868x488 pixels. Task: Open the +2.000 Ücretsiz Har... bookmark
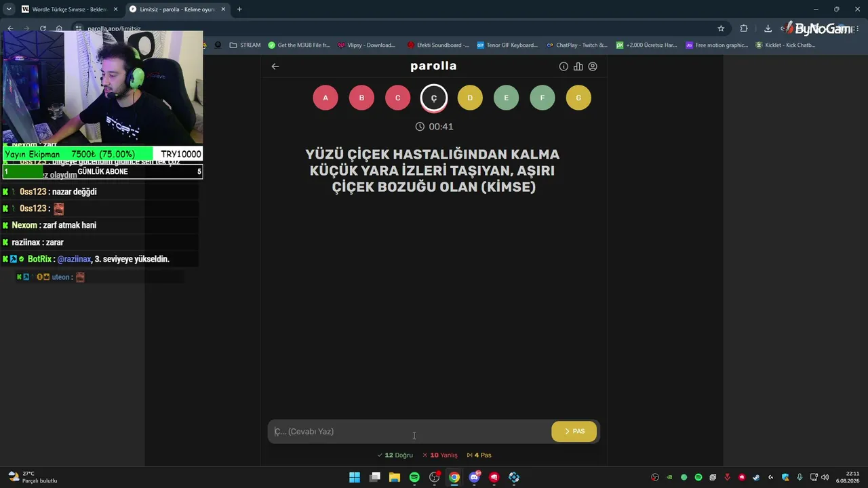coord(646,45)
